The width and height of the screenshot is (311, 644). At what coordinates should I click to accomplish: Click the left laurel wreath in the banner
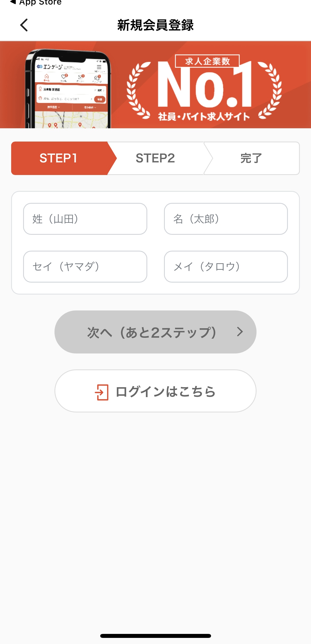point(138,90)
